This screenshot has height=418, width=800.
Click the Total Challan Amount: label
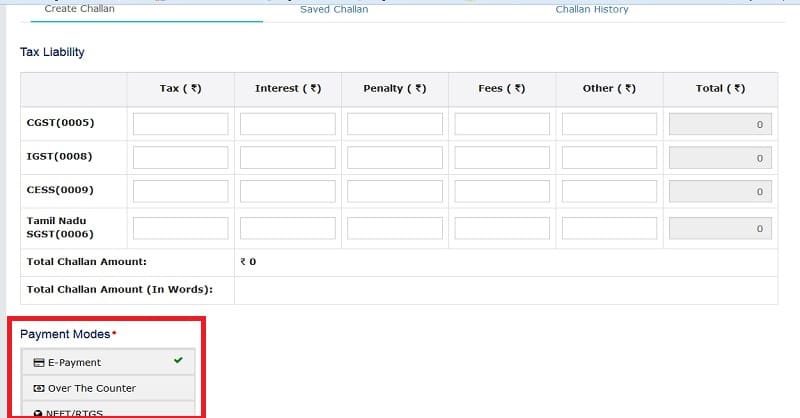(x=87, y=261)
